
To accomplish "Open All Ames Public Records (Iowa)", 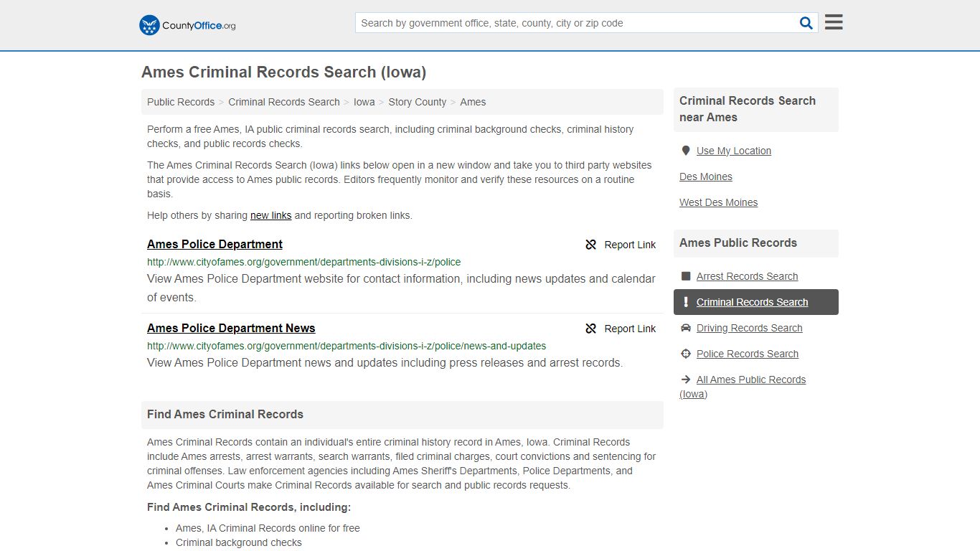I will (x=743, y=387).
